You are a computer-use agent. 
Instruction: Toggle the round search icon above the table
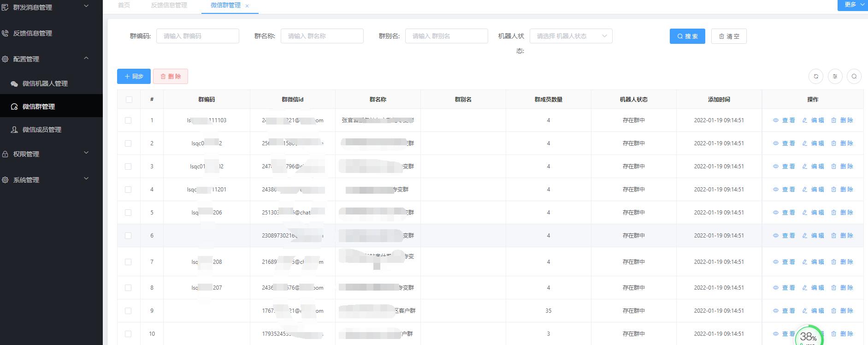point(854,77)
